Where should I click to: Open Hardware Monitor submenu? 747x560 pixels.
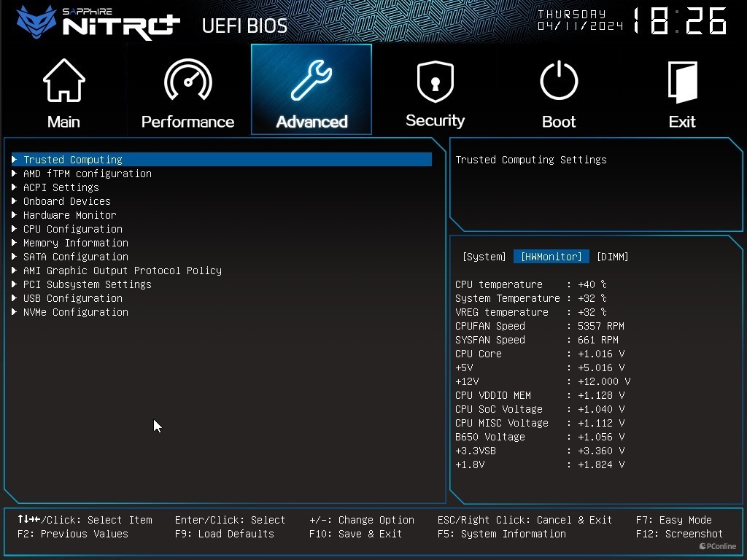[69, 215]
